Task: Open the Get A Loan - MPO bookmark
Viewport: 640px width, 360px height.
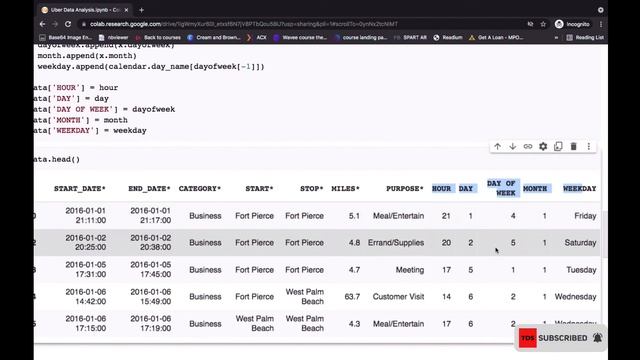Action: pyautogui.click(x=496, y=37)
